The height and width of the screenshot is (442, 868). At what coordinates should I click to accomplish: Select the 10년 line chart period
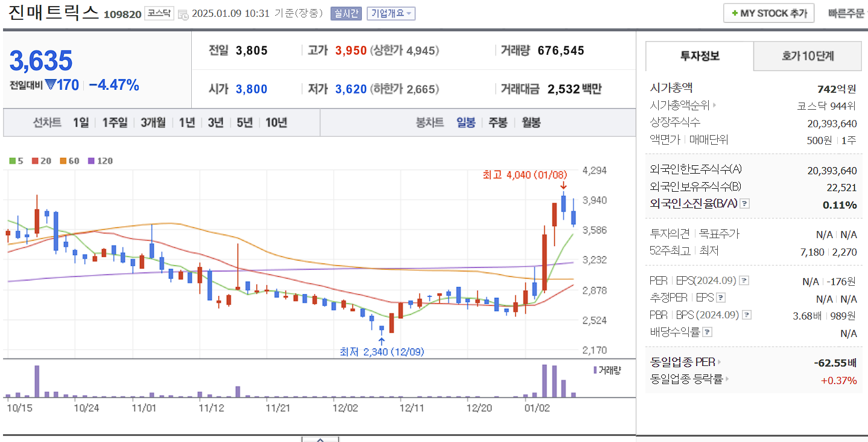click(x=276, y=122)
